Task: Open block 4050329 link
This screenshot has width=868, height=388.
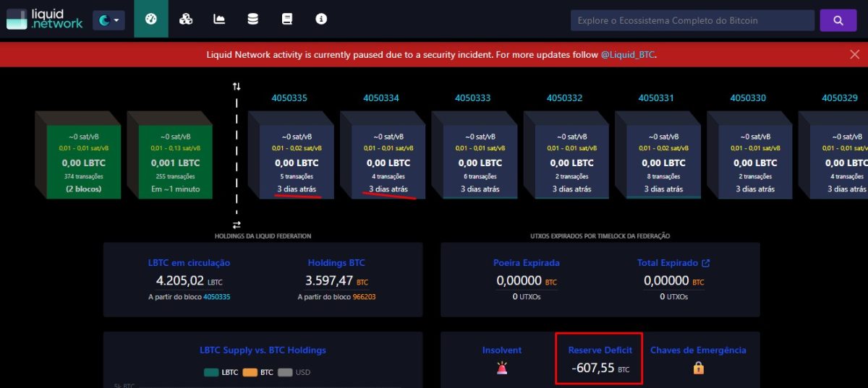Action: 840,98
